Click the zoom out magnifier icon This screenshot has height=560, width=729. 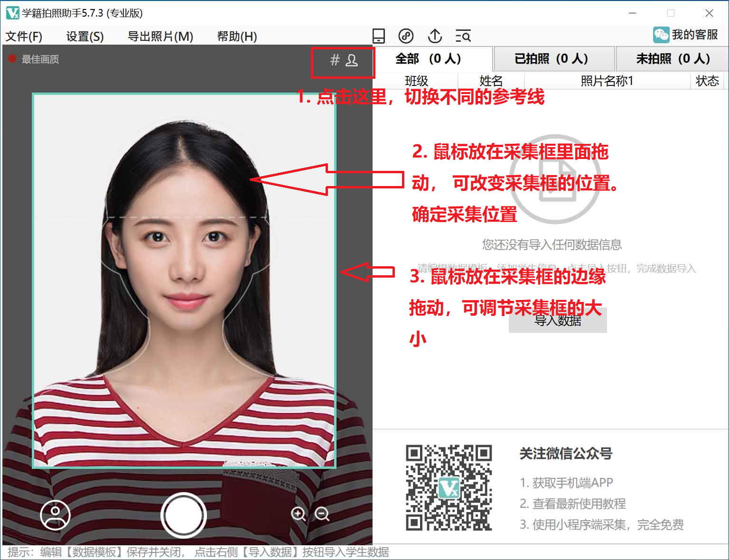322,514
